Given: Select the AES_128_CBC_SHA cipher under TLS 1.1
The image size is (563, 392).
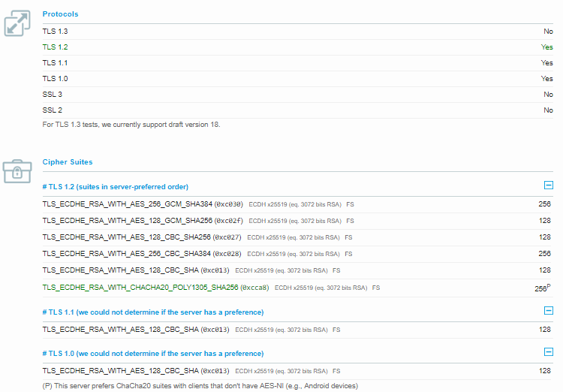Looking at the screenshot, I should [120, 330].
